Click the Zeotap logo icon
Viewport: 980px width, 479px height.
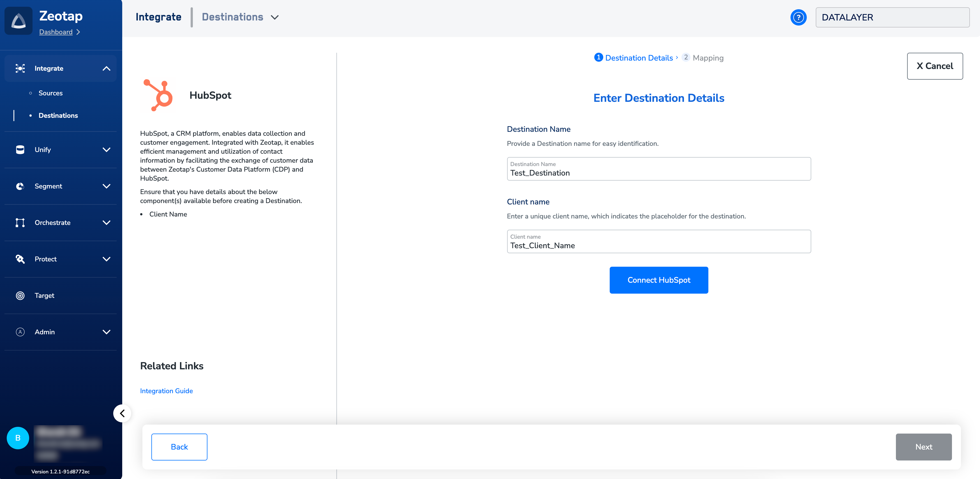click(18, 21)
